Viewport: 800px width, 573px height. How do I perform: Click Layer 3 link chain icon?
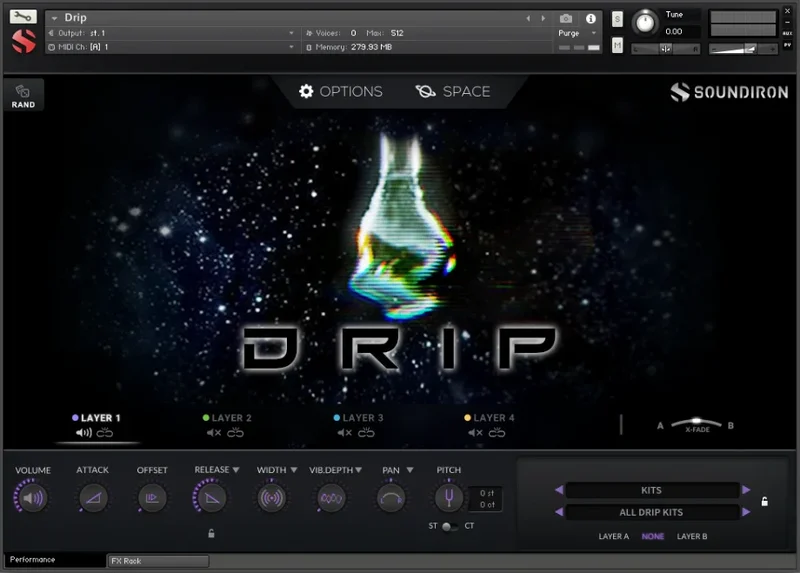pos(366,433)
